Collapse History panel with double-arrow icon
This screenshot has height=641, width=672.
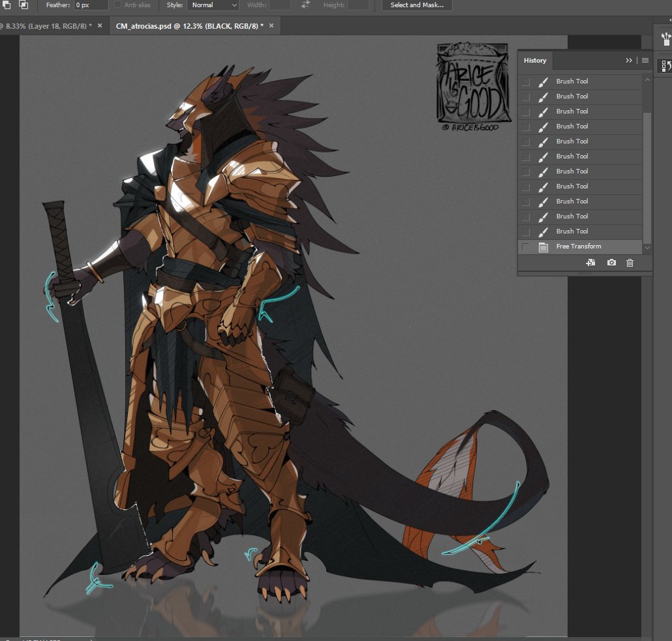click(x=629, y=61)
